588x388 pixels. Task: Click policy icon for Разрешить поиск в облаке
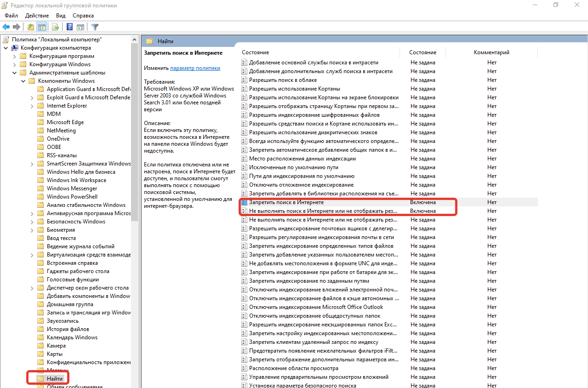coord(245,80)
